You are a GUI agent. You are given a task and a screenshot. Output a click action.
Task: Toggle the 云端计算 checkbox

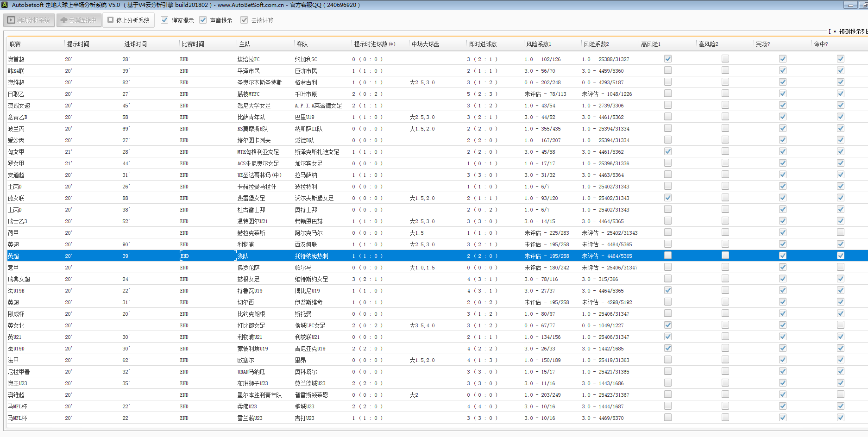244,20
